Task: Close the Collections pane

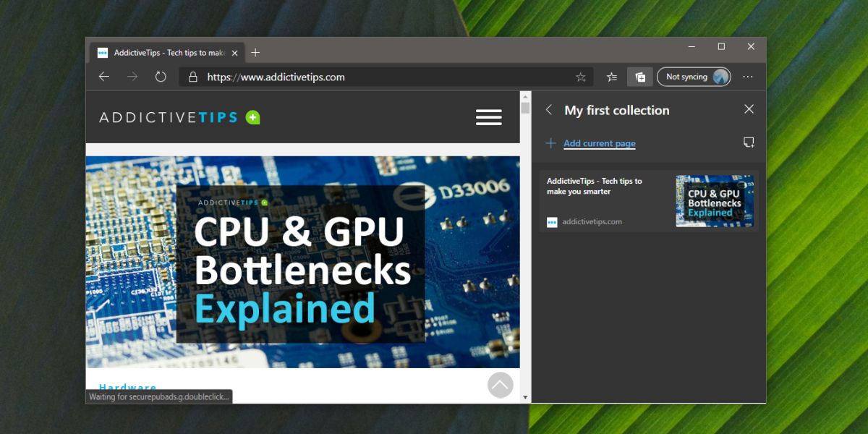Action: tap(749, 109)
